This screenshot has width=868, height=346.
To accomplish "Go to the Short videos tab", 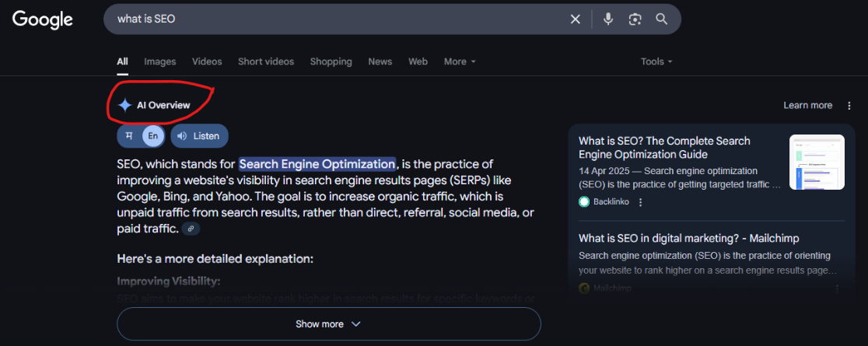I will [266, 61].
